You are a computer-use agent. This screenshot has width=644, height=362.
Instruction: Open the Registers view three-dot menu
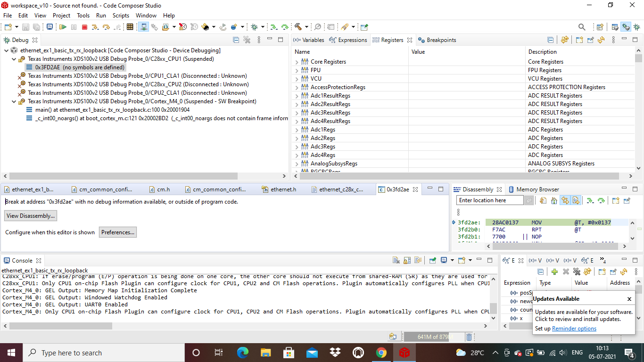[x=613, y=40]
